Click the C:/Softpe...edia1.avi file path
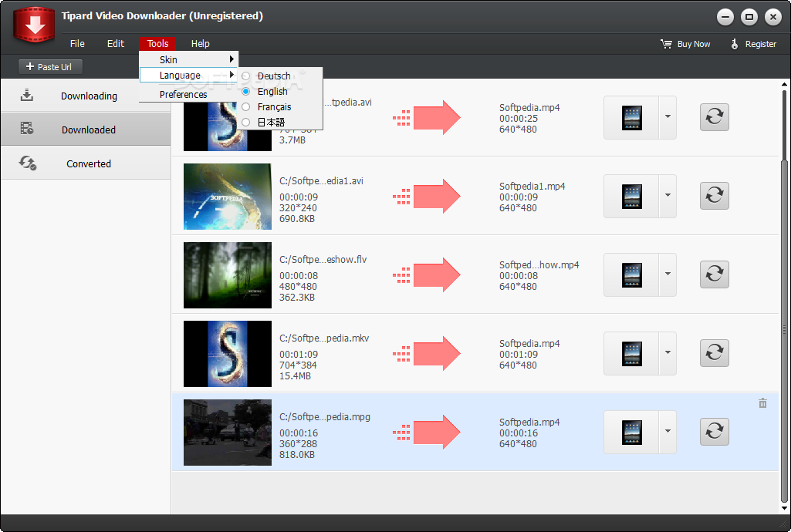The height and width of the screenshot is (532, 791). 321,181
